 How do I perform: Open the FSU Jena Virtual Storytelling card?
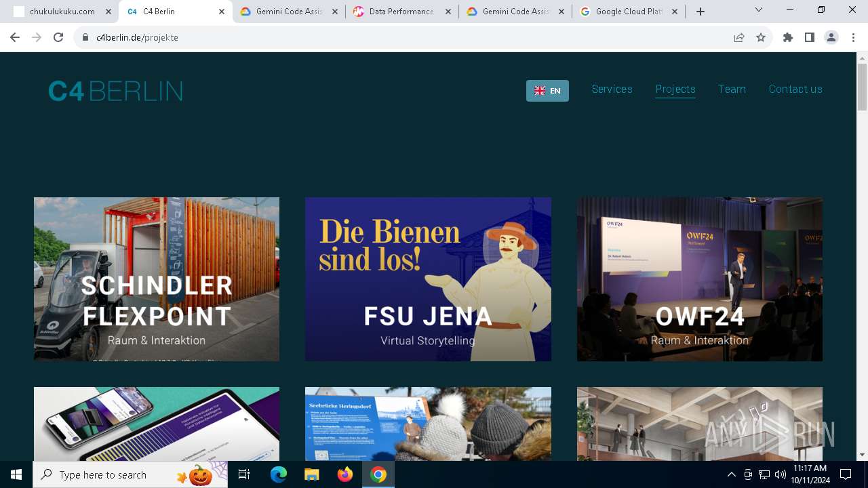click(x=428, y=279)
